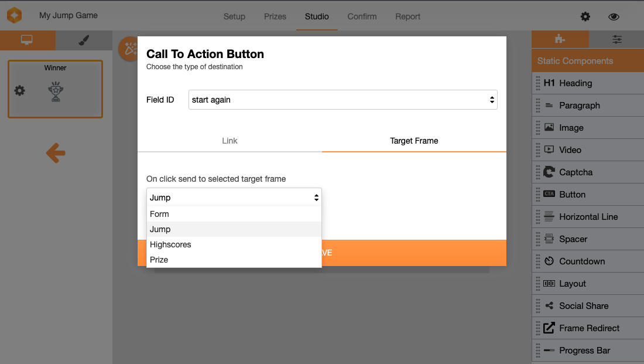Open the paintbrush design tab
Screen dimensions: 644x364
84,40
